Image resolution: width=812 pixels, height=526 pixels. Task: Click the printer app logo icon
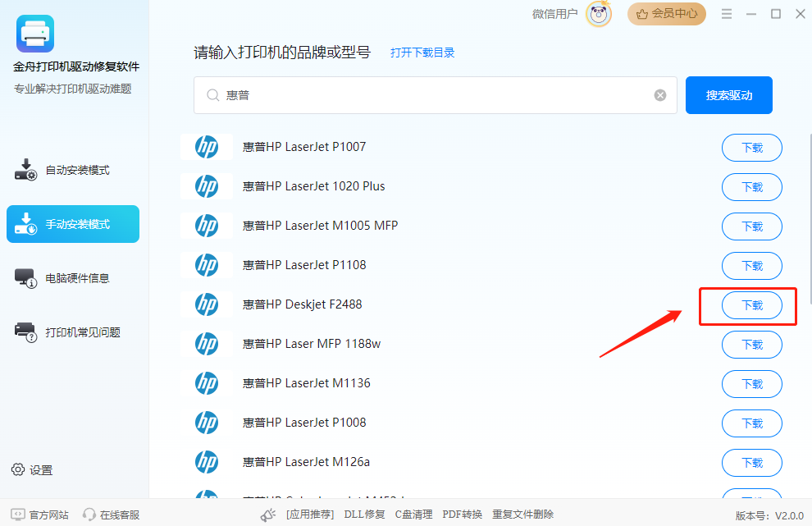tap(35, 34)
